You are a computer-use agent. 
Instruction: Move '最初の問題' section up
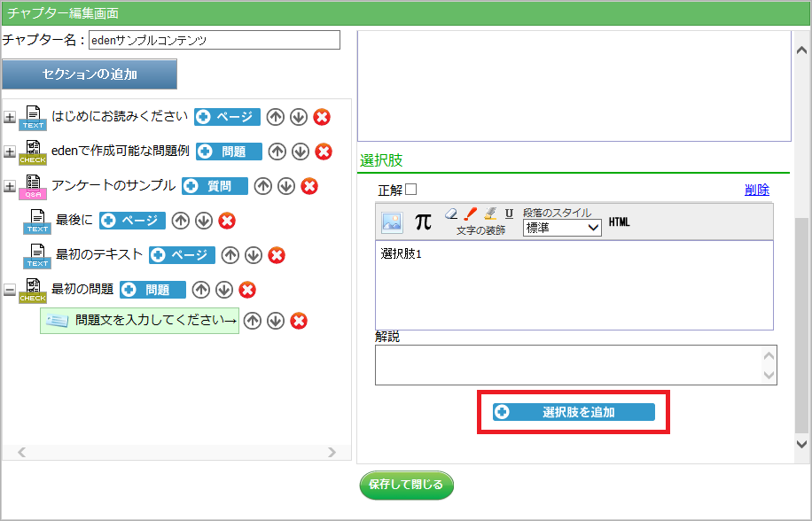[201, 290]
